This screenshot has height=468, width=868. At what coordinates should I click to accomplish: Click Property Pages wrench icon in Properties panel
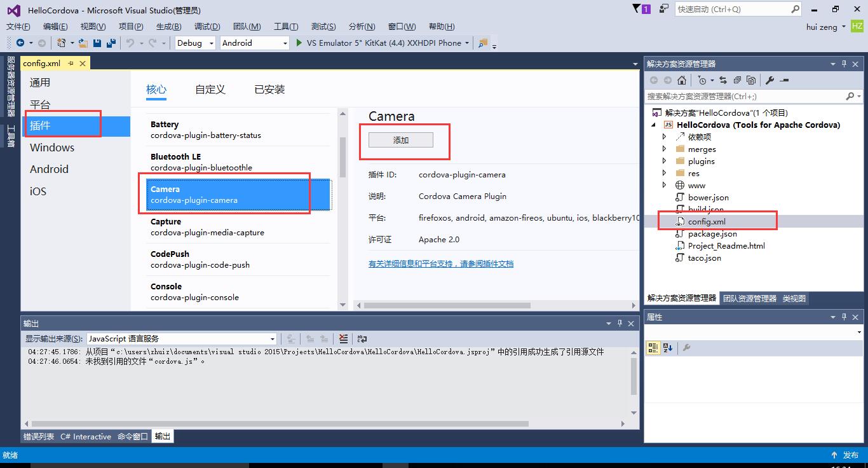pos(686,348)
